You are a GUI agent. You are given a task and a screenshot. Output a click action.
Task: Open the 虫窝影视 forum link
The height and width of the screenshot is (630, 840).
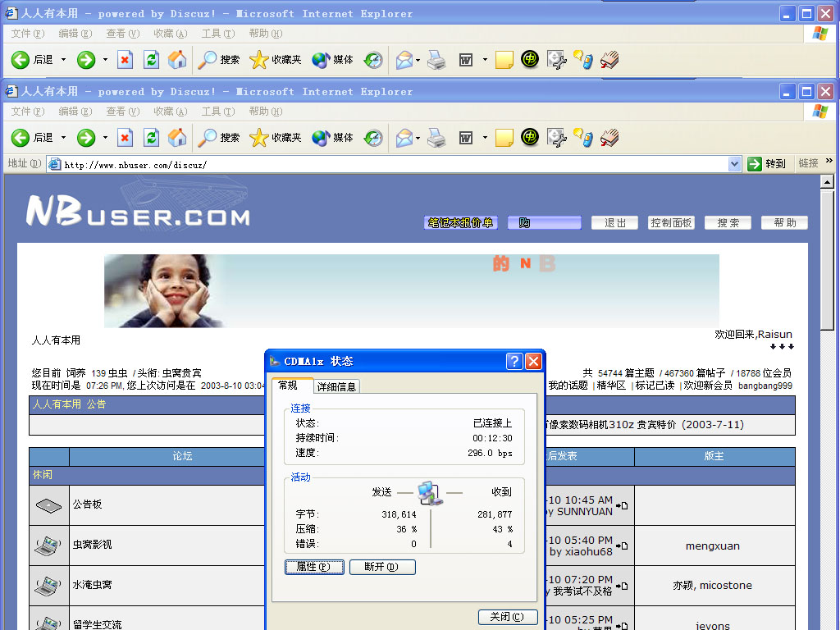pos(92,545)
